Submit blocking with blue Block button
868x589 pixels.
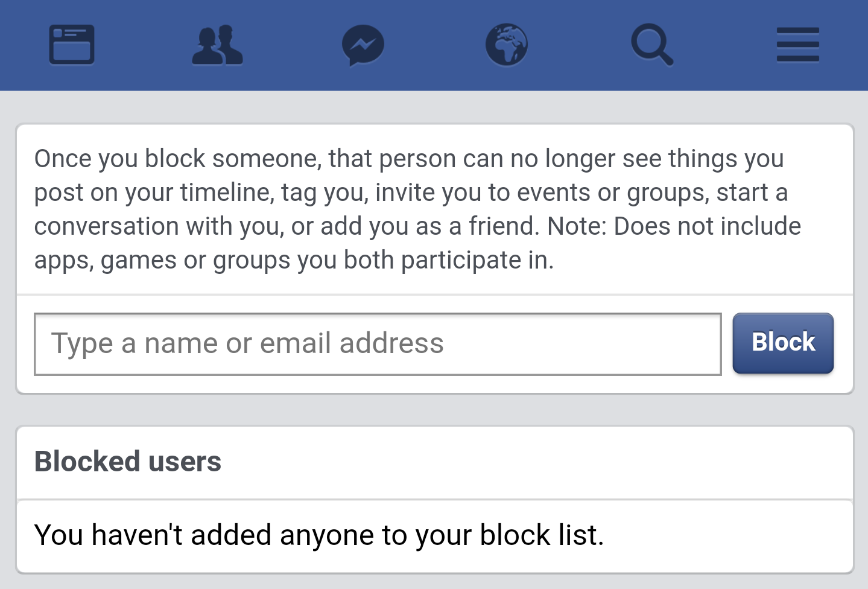[x=783, y=343]
